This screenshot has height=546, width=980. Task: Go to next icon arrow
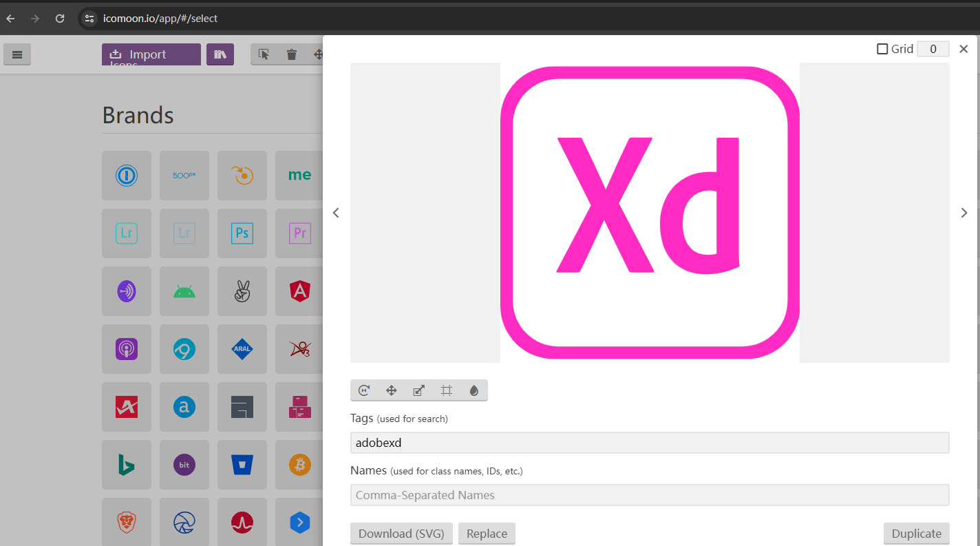click(964, 213)
